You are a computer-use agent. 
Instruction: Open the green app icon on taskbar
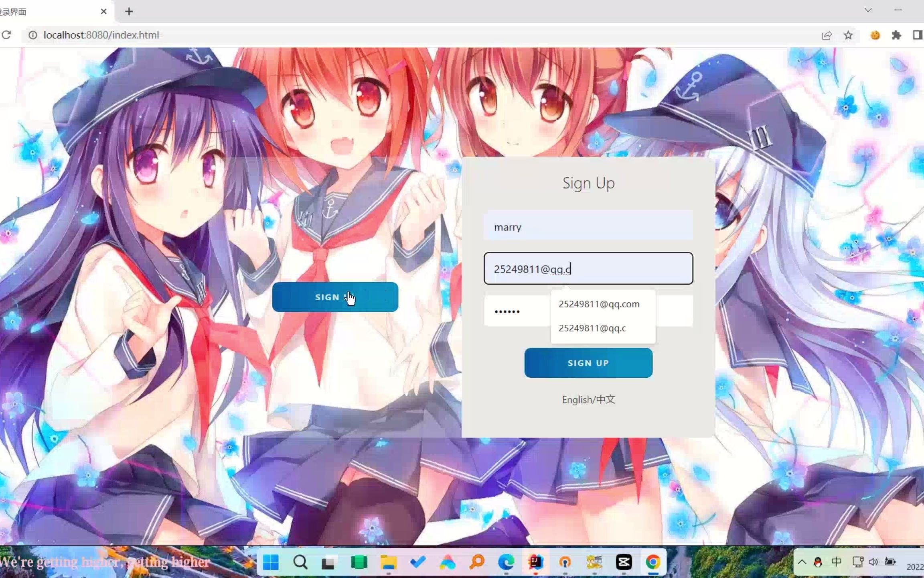click(359, 562)
